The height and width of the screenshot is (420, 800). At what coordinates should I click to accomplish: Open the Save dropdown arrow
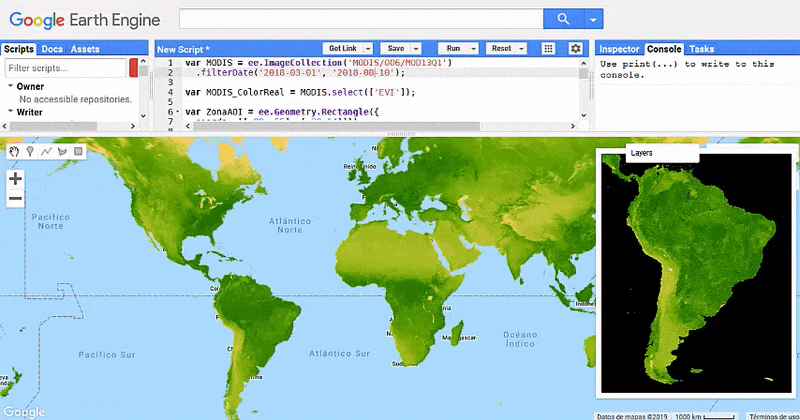tap(416, 48)
